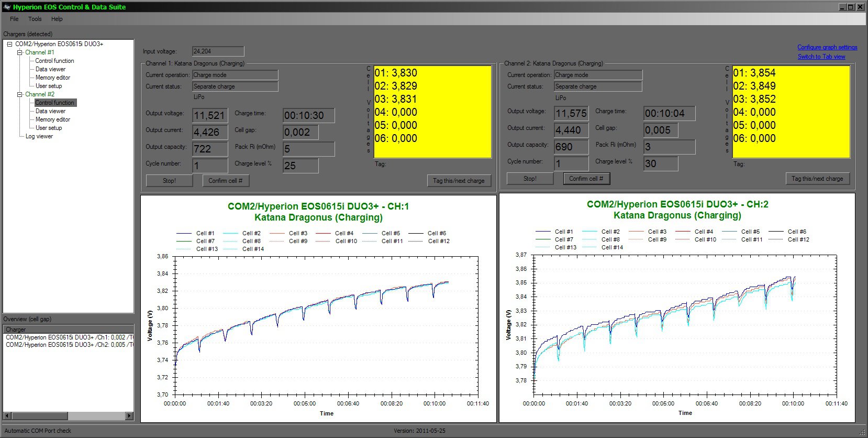Viewport: 868px width, 438px height.
Task: Click the Overview scrollbar left arrow
Action: point(7,416)
